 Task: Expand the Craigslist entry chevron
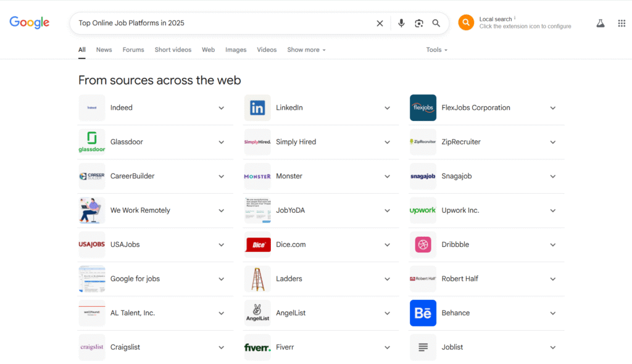pos(222,347)
